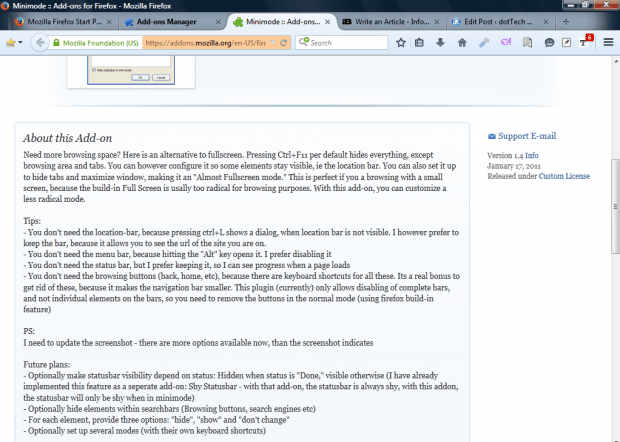The width and height of the screenshot is (620, 442).
Task: Open a new tab with plus button
Action: [x=566, y=22]
